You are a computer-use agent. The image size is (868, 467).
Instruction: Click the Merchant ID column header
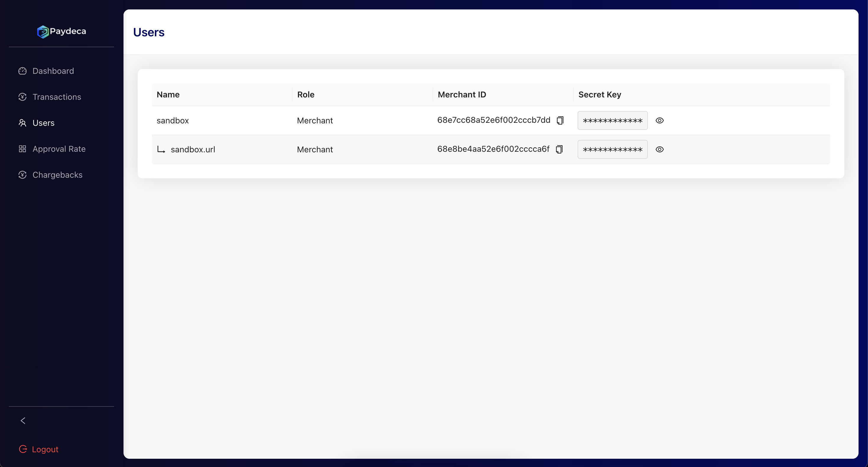462,95
